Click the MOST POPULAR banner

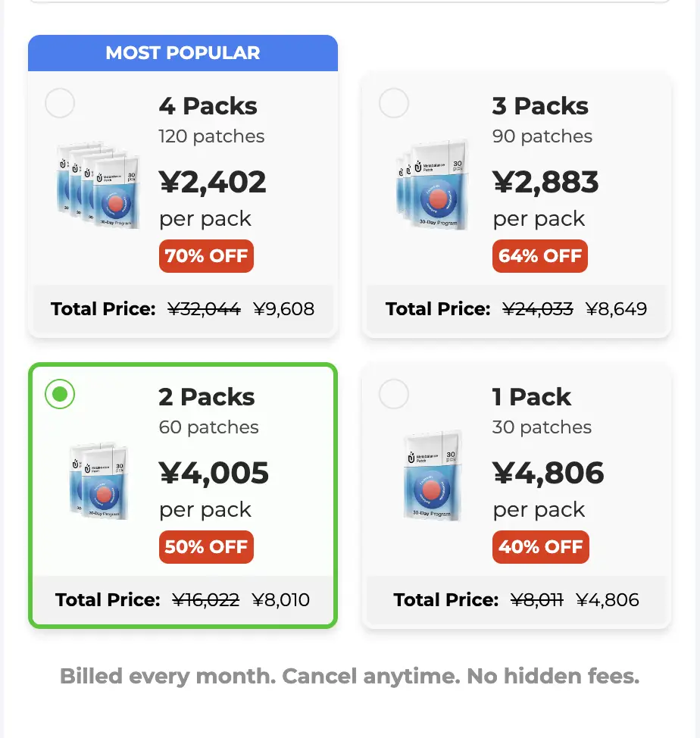point(183,53)
